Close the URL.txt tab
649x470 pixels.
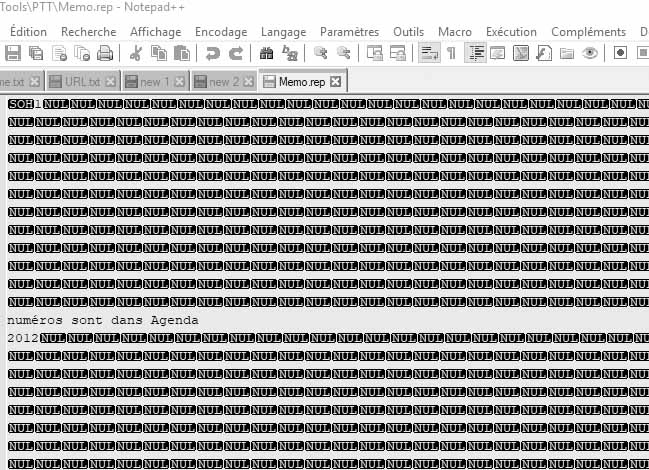[x=110, y=82]
